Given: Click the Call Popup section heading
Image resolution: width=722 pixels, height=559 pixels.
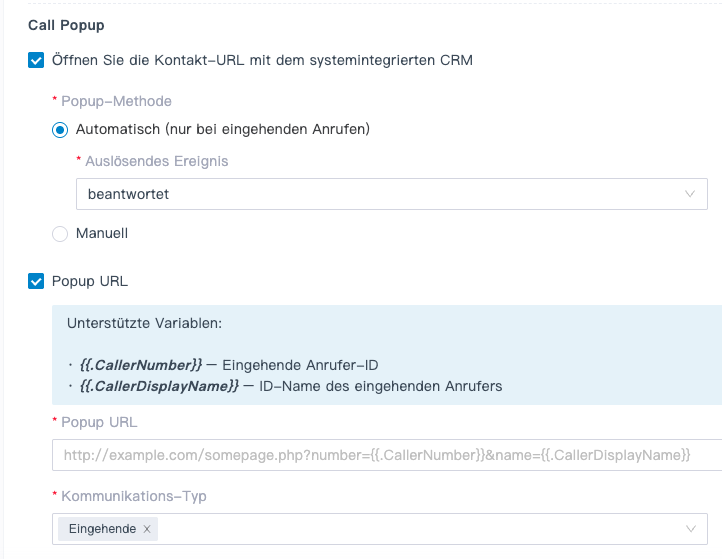Looking at the screenshot, I should tap(66, 24).
